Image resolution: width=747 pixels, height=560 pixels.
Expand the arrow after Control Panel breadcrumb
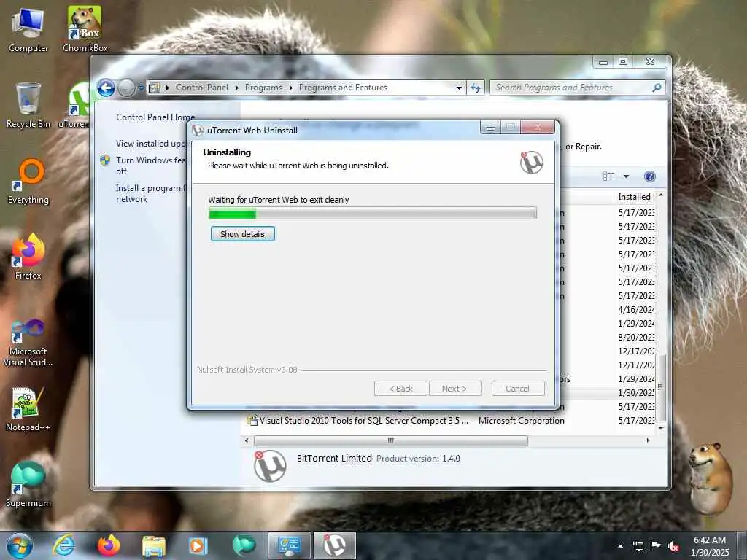pos(237,87)
